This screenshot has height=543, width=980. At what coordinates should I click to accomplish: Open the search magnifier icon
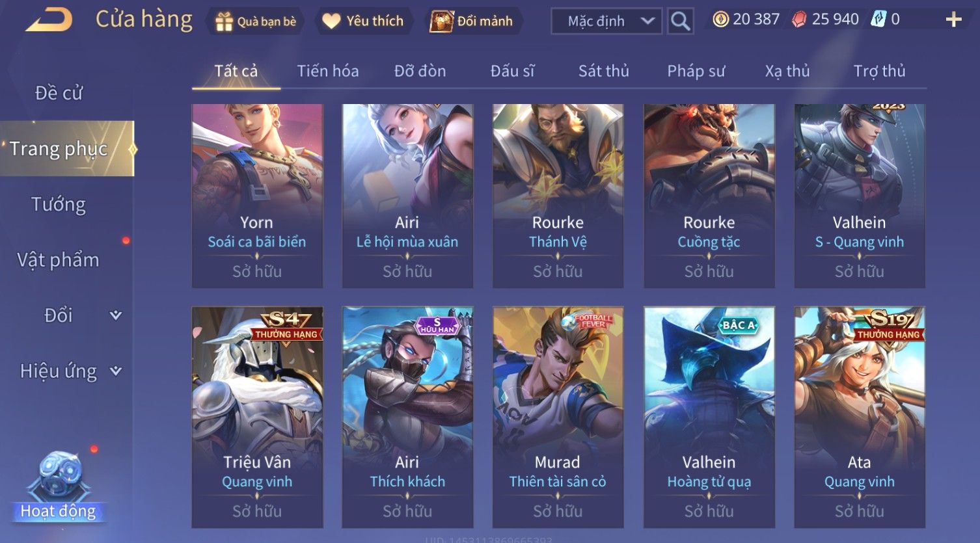pyautogui.click(x=680, y=21)
